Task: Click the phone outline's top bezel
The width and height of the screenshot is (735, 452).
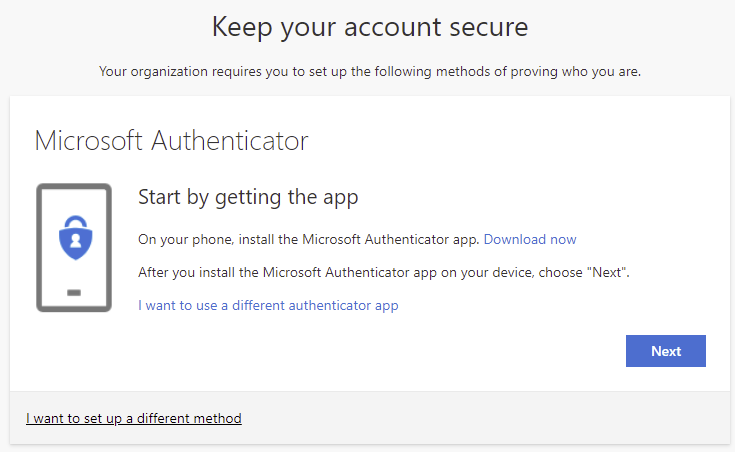Action: pyautogui.click(x=73, y=187)
